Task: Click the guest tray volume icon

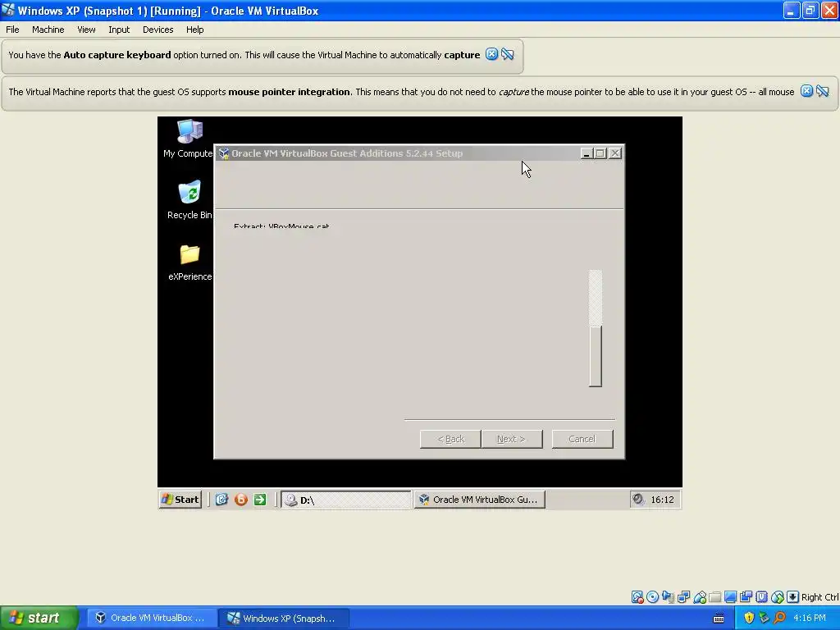Action: [638, 500]
